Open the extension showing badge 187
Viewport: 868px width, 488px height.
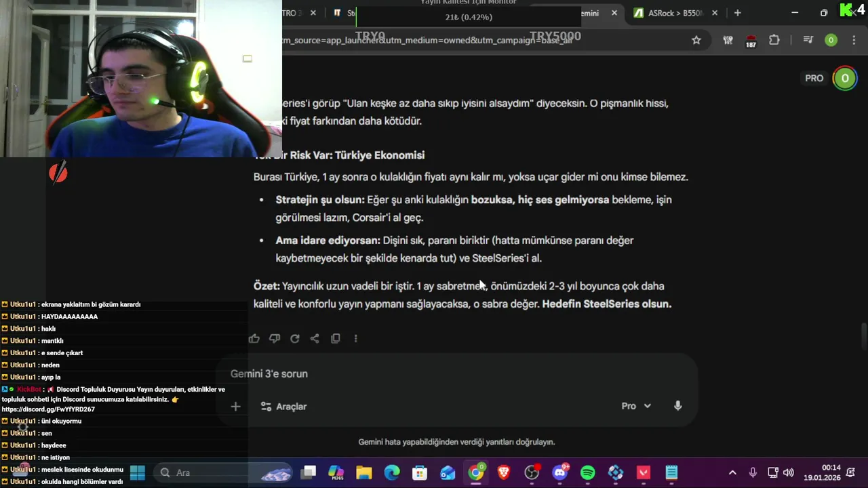tap(751, 41)
